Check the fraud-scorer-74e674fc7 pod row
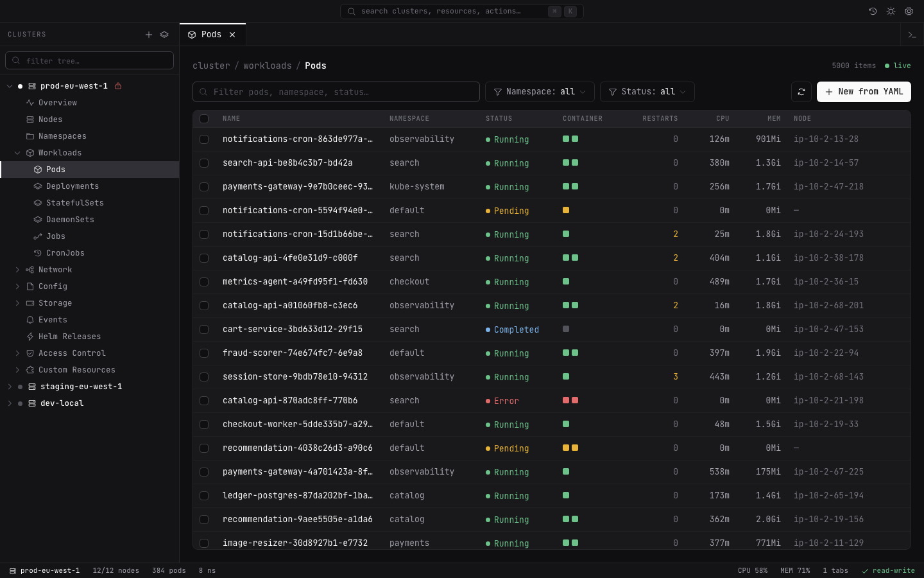Image resolution: width=924 pixels, height=578 pixels. pos(204,353)
